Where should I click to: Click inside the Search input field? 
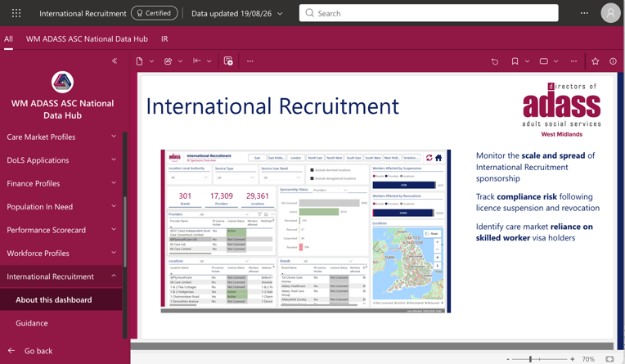click(x=429, y=13)
